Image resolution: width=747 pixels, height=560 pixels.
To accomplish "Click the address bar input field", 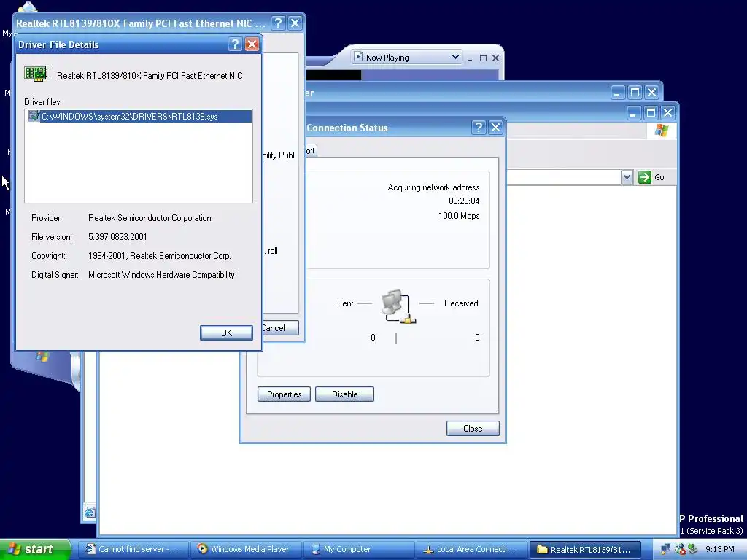I will coord(564,177).
